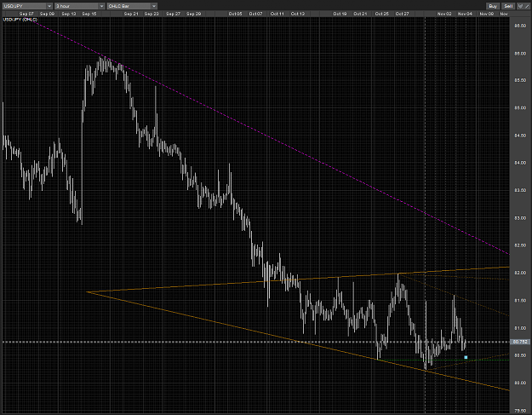
Task: Click the Oct 11 date label
Action: click(277, 14)
